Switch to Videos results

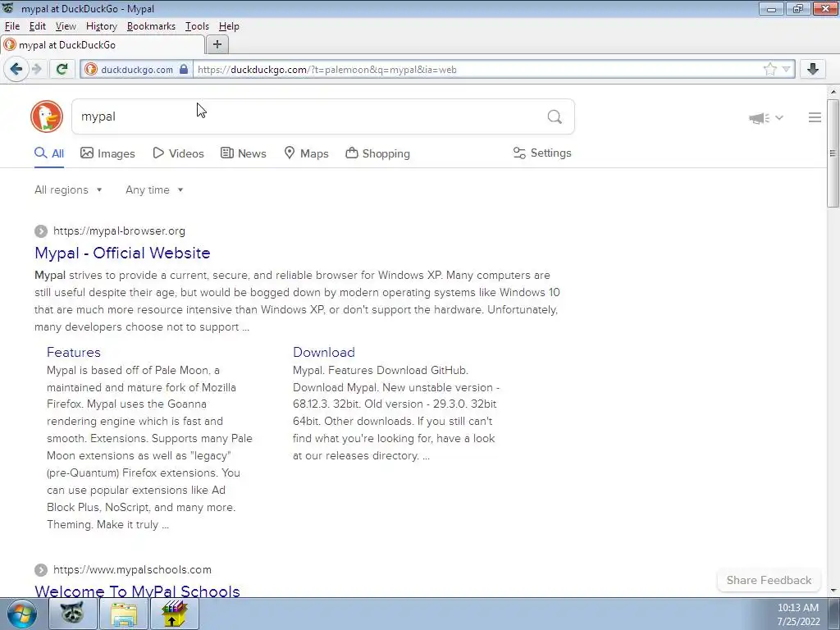pyautogui.click(x=178, y=153)
